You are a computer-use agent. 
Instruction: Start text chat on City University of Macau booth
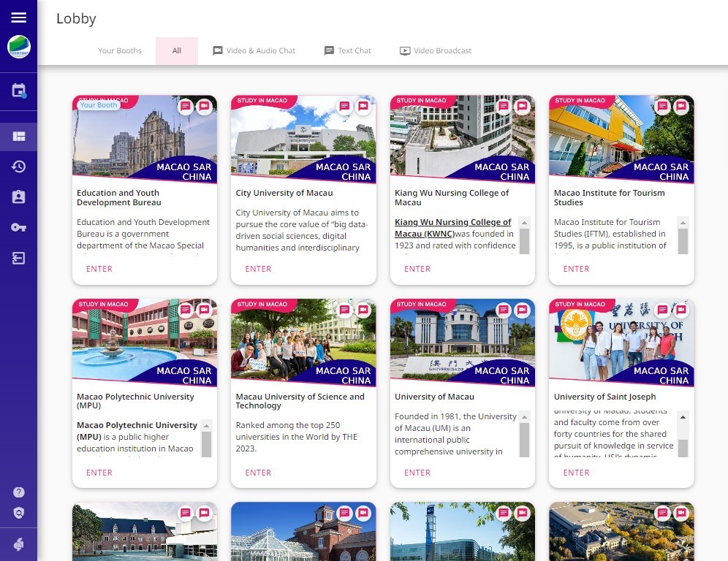pyautogui.click(x=344, y=107)
